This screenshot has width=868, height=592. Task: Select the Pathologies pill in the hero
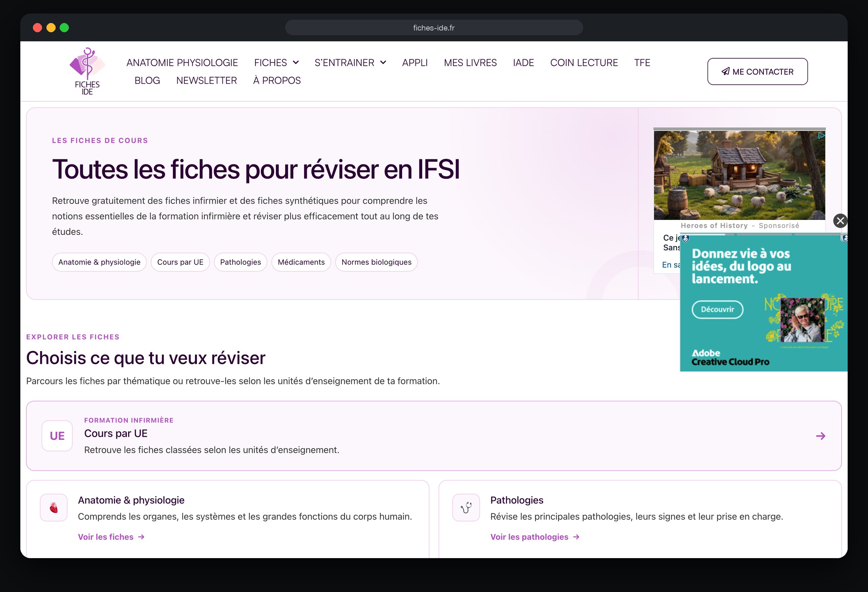240,262
